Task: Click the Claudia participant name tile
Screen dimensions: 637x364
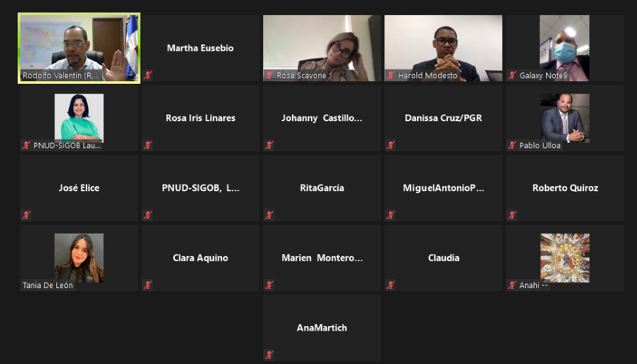Action: coord(443,257)
